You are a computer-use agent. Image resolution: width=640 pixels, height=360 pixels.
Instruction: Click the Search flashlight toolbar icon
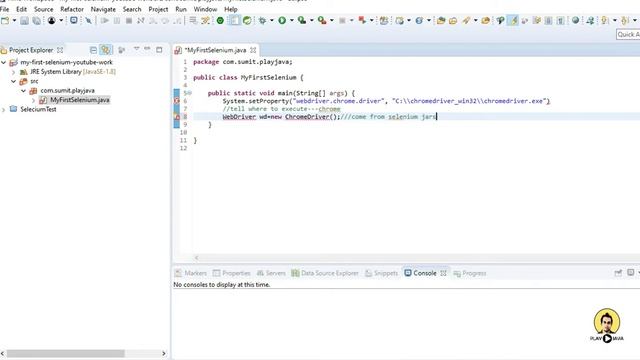click(466, 20)
